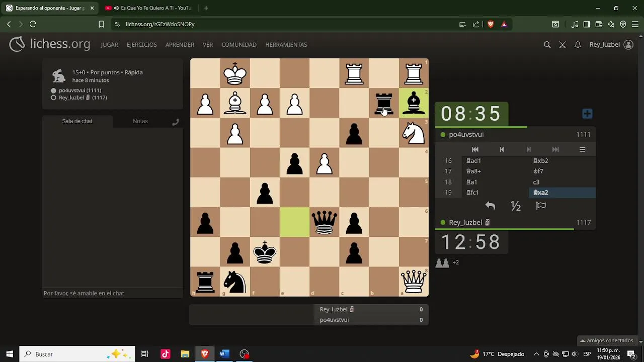
Task: Click the voice chat phone icon
Action: click(176, 122)
